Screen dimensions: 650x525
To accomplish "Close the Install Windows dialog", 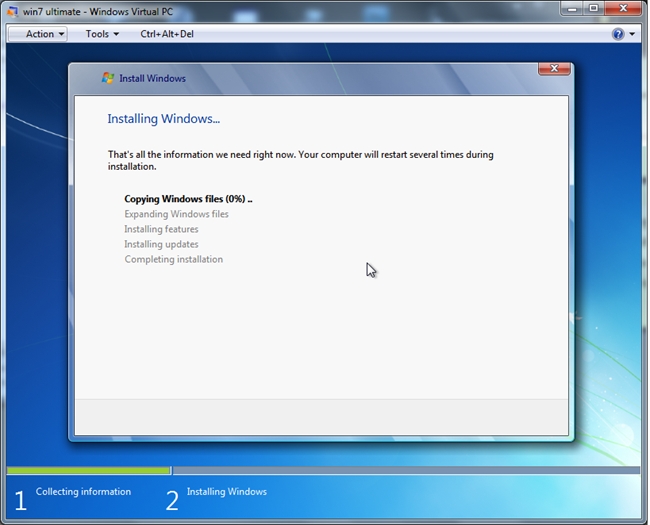I will (x=554, y=69).
